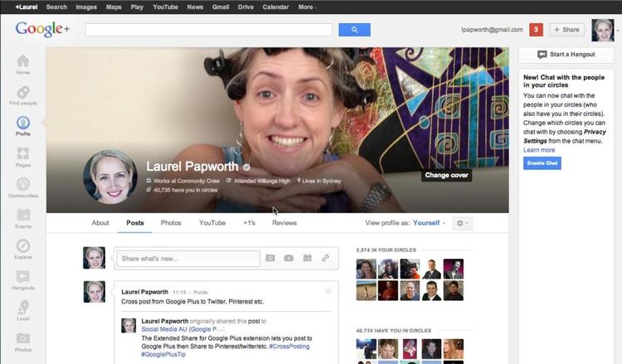Viewport: 622px width, 364px height.
Task: Open the About tab
Action: point(100,223)
